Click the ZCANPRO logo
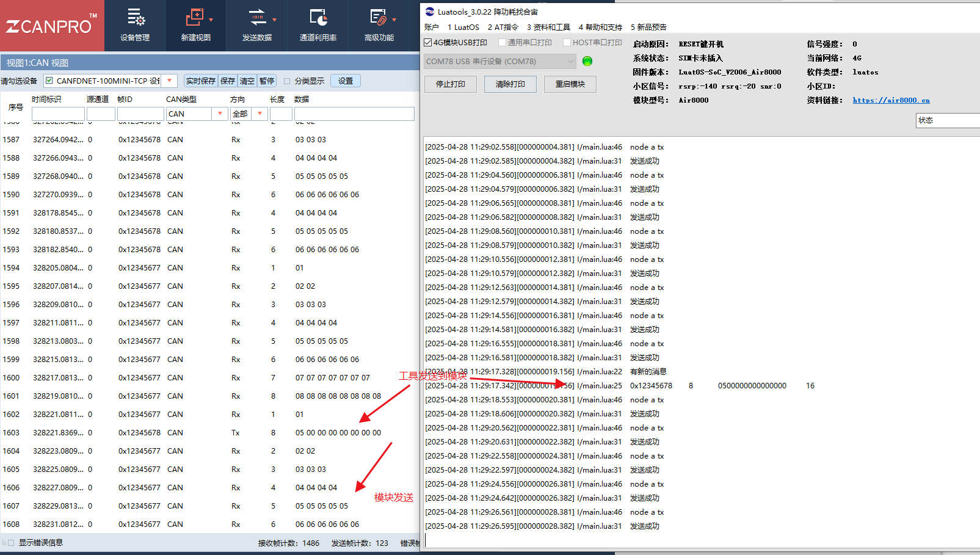The width and height of the screenshot is (980, 555). pyautogui.click(x=51, y=26)
